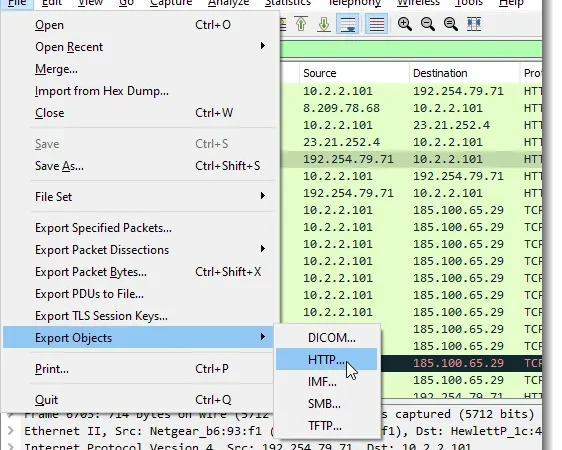Click the green display filter bar
The width and height of the screenshot is (562, 450).
411,49
